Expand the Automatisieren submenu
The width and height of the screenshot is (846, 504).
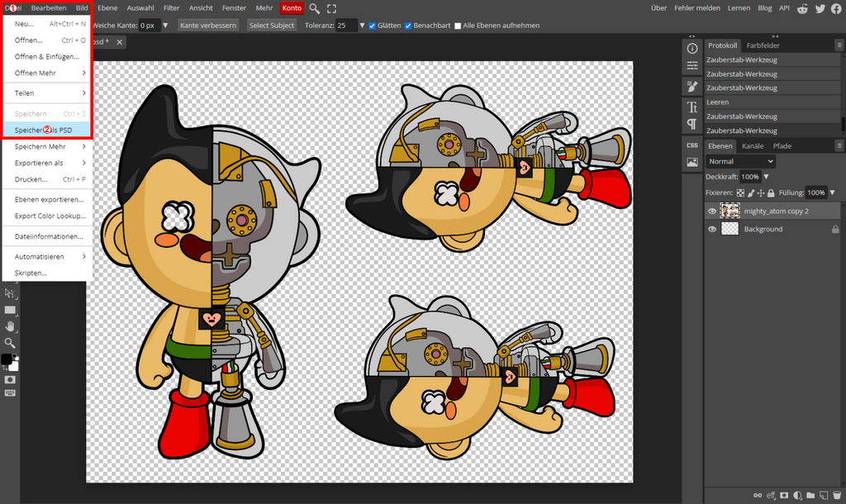[x=47, y=257]
